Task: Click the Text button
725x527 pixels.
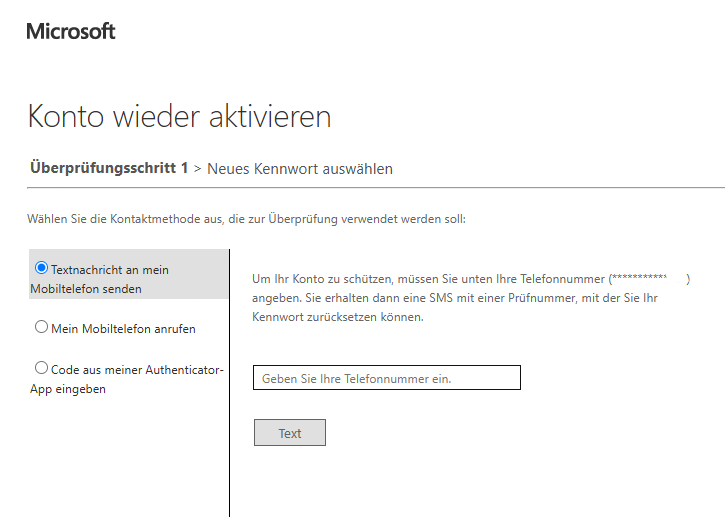Action: coord(290,433)
